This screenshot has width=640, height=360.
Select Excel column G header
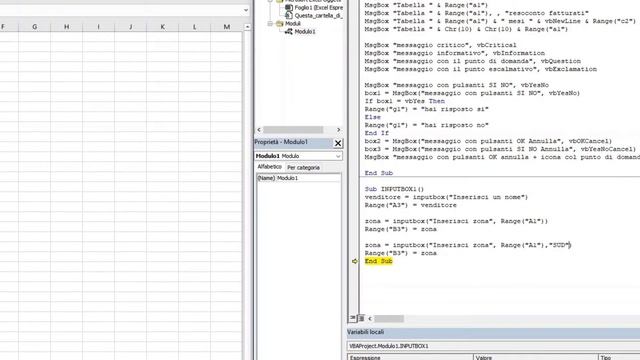pyautogui.click(x=34, y=27)
